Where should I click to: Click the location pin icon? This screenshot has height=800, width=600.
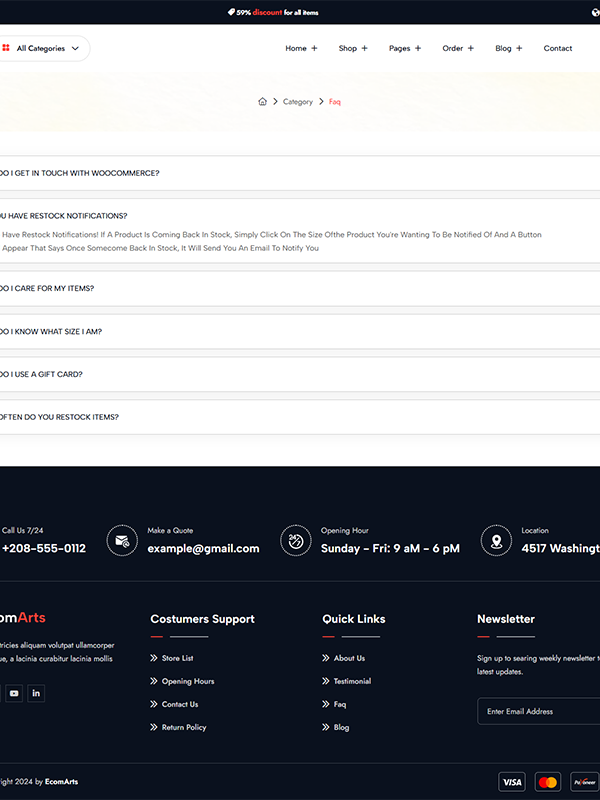coord(496,540)
